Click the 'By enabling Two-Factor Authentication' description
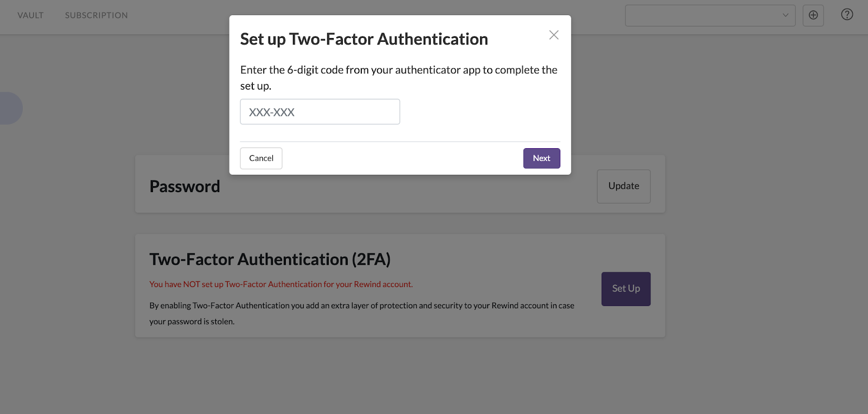 [362, 305]
